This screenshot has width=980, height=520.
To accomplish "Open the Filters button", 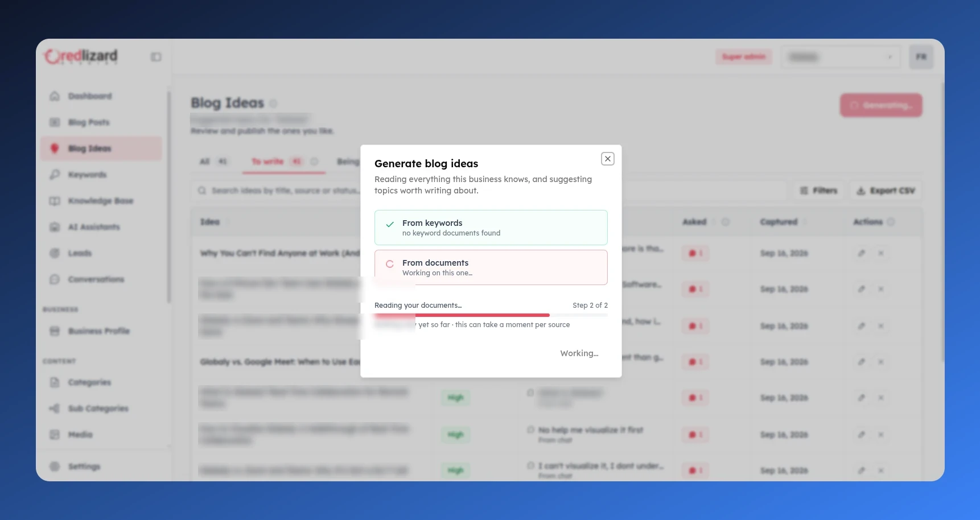I will tap(819, 191).
